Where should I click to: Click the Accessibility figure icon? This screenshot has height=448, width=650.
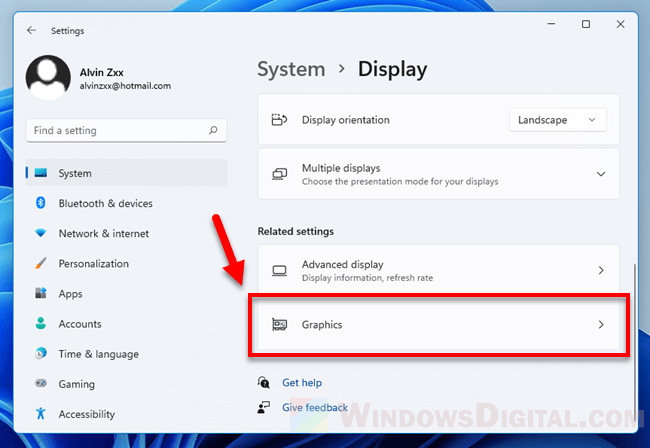point(41,413)
